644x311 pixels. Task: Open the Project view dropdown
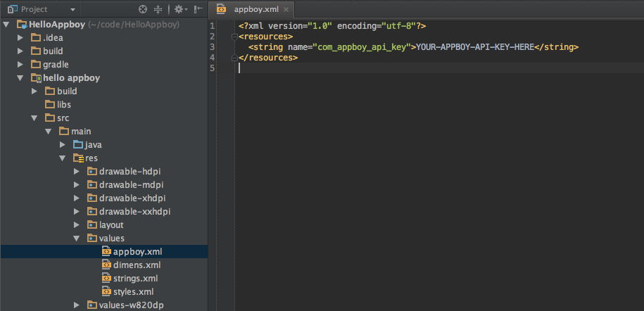[x=73, y=9]
